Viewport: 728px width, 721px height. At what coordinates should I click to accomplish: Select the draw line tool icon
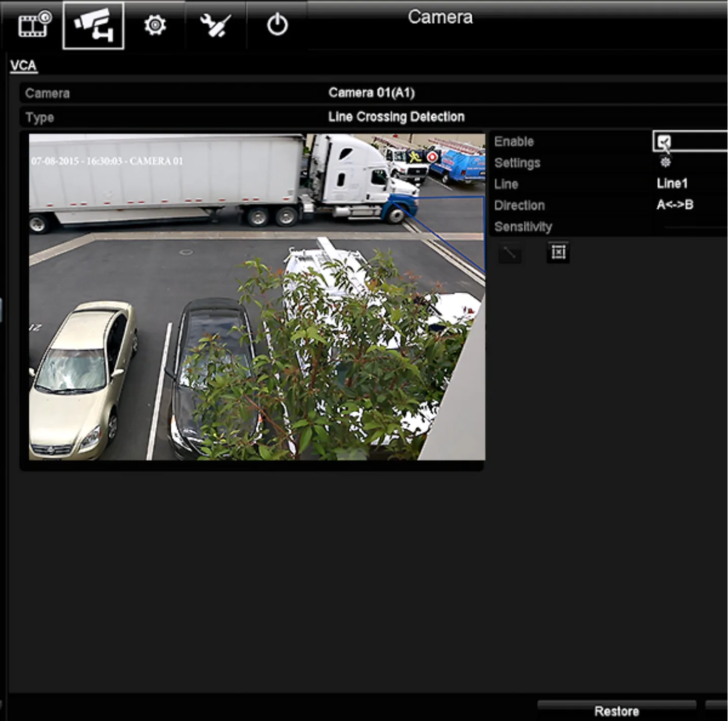[x=510, y=252]
